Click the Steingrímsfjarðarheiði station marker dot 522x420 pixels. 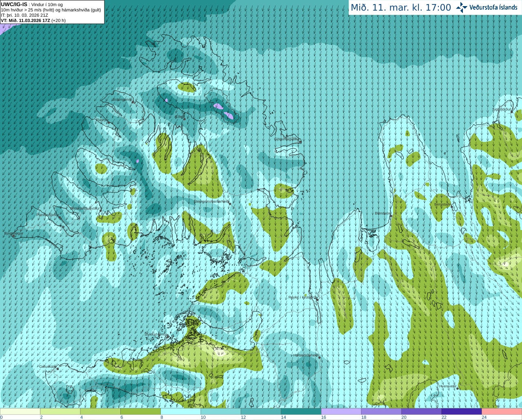(230, 203)
